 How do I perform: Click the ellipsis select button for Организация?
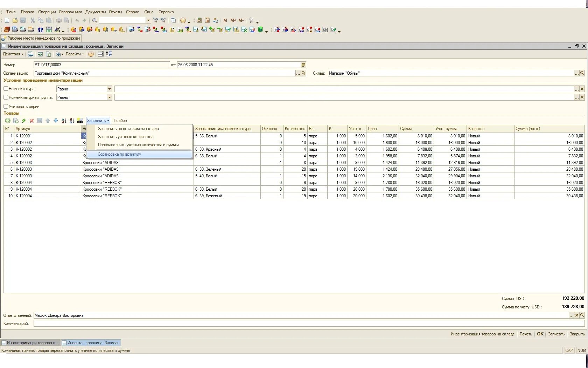pos(298,73)
